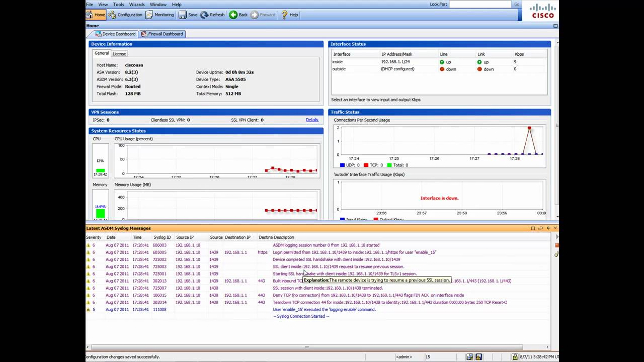This screenshot has width=644, height=362.
Task: Sort syslog by Syslog ID column
Action: pyautogui.click(x=162, y=237)
